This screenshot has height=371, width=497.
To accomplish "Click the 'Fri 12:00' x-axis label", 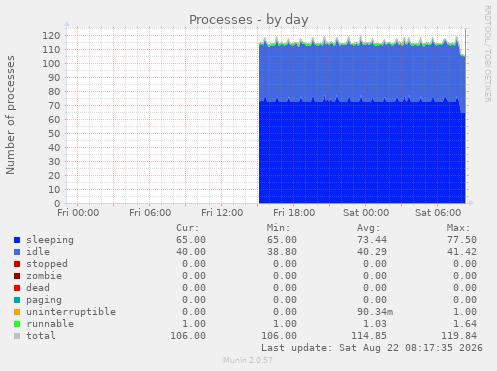I will click(x=222, y=213).
